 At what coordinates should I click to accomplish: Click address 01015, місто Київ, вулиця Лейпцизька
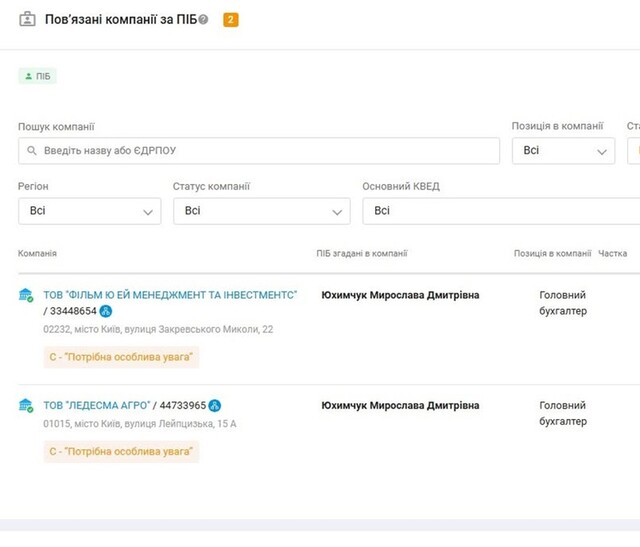pos(140,424)
